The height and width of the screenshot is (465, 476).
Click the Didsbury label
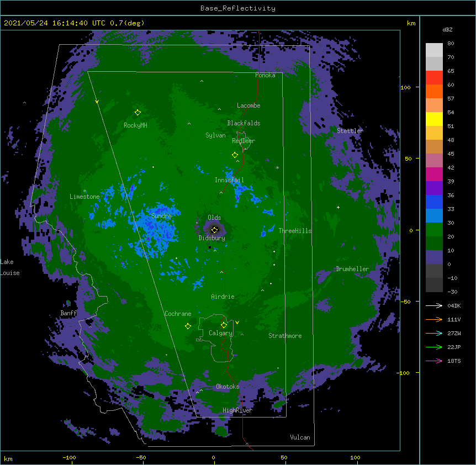click(x=212, y=238)
